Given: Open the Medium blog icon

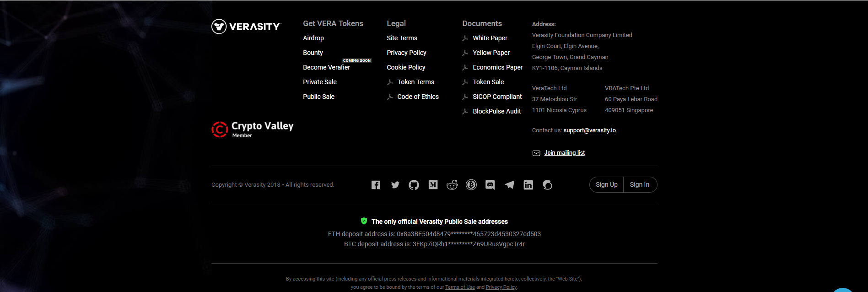Looking at the screenshot, I should pos(433,185).
